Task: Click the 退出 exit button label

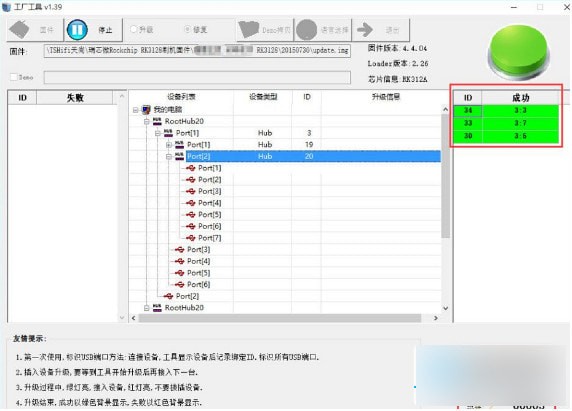Action: (392, 30)
